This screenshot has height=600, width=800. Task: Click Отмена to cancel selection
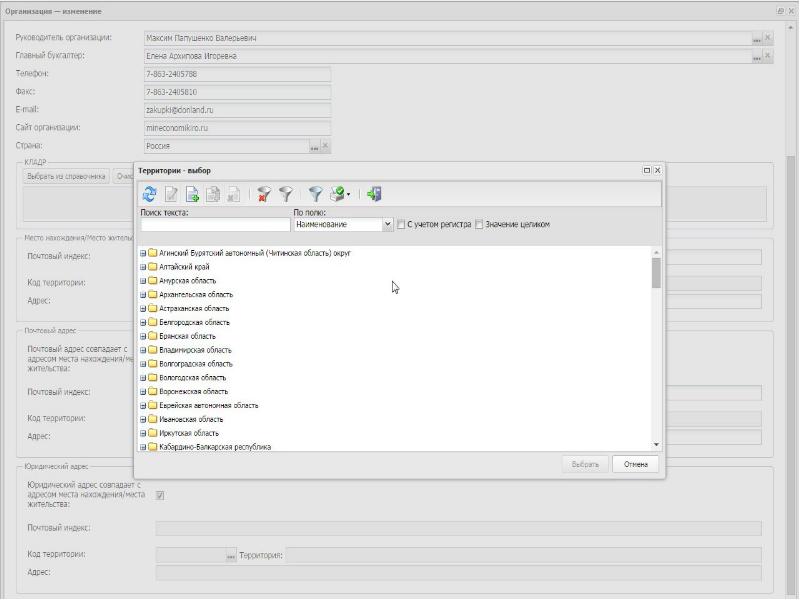[x=636, y=464]
